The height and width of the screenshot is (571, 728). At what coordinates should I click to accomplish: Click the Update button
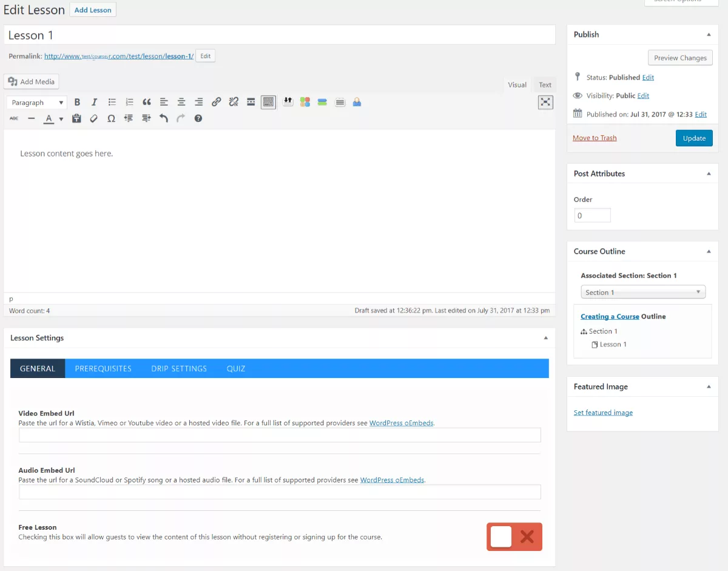pos(694,138)
